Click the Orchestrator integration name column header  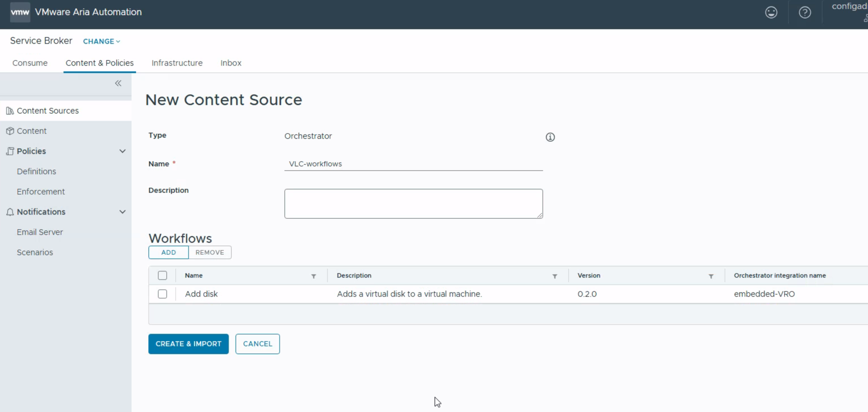tap(780, 276)
